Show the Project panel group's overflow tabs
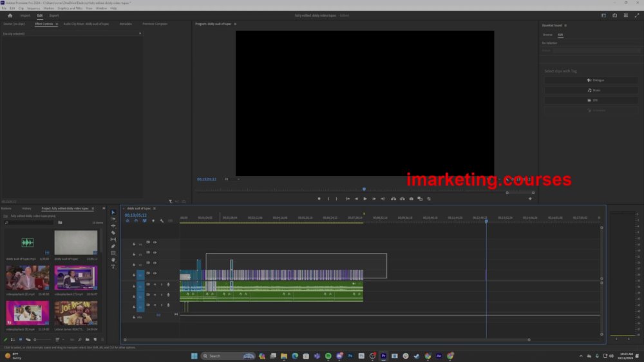This screenshot has width=644, height=362. [104, 208]
